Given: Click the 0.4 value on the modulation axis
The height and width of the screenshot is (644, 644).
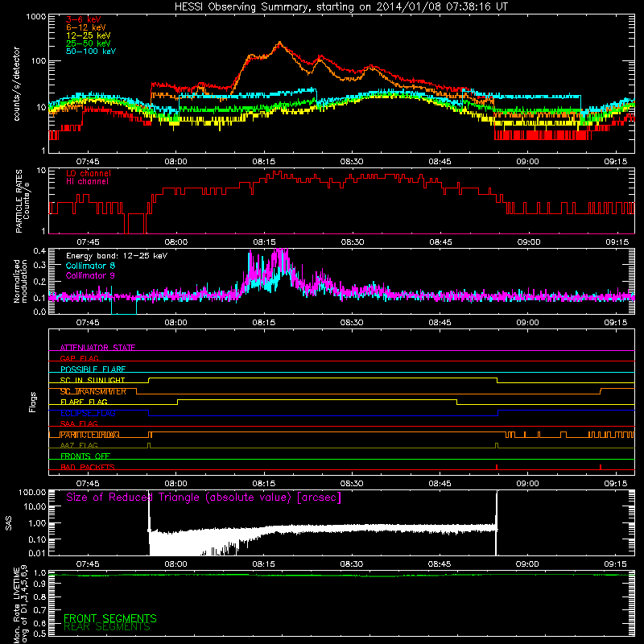Looking at the screenshot, I should pos(39,251).
